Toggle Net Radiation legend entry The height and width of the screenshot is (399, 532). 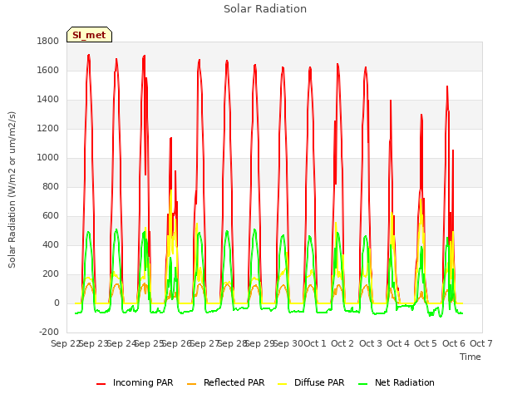397,382
